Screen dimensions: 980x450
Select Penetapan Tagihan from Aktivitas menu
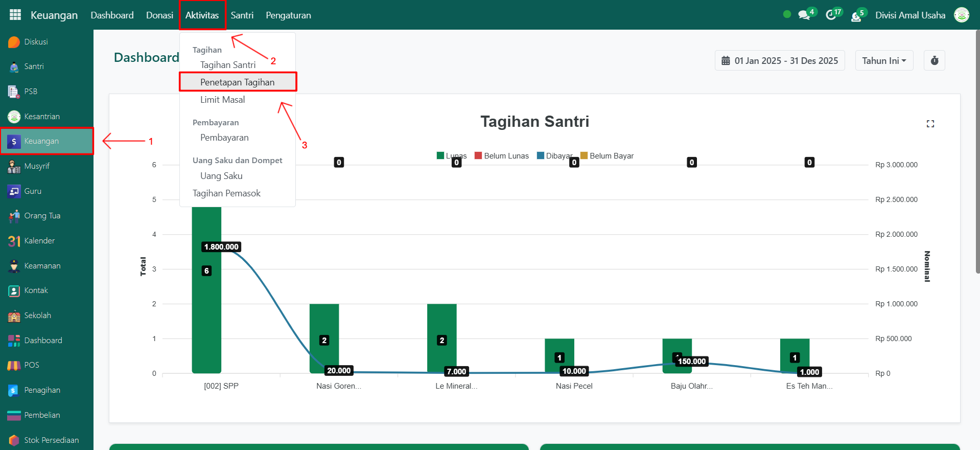(237, 82)
